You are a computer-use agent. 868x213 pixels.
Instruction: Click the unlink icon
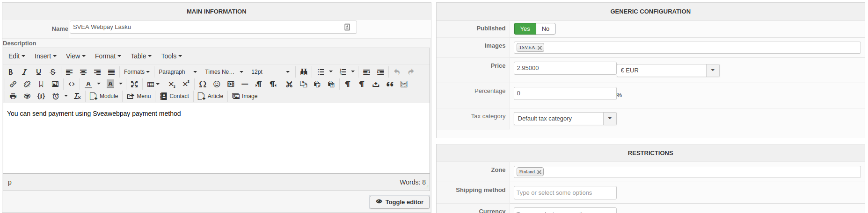click(x=27, y=84)
